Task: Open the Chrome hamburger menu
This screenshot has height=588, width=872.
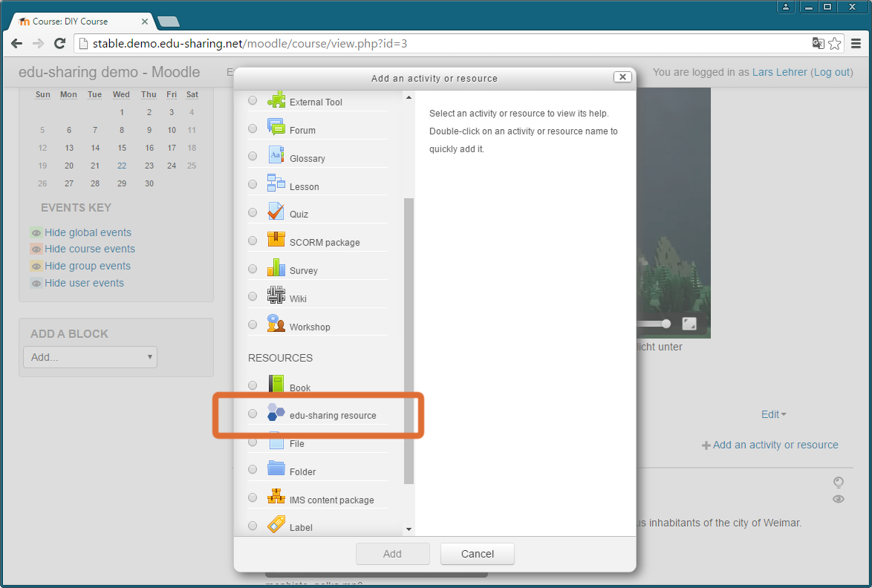Action: coord(856,43)
